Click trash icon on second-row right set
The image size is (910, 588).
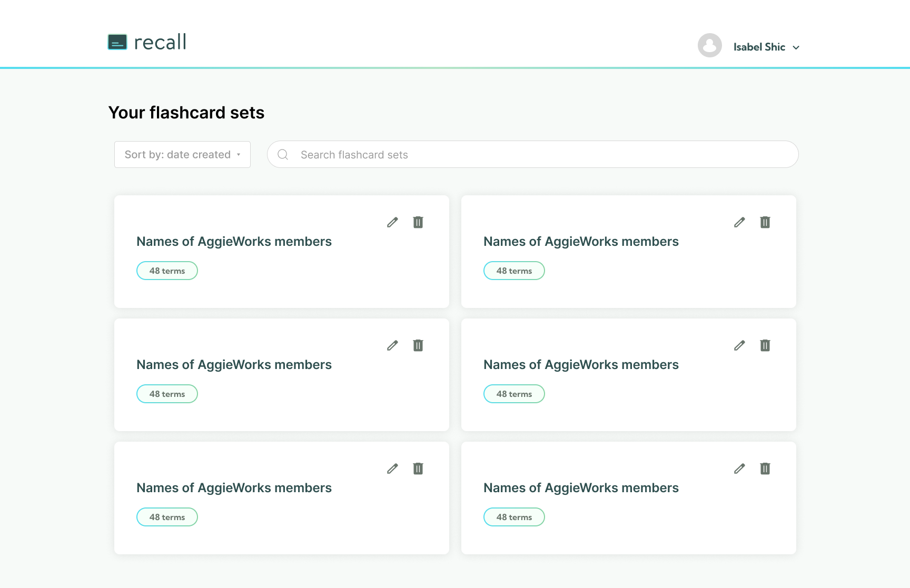point(765,345)
